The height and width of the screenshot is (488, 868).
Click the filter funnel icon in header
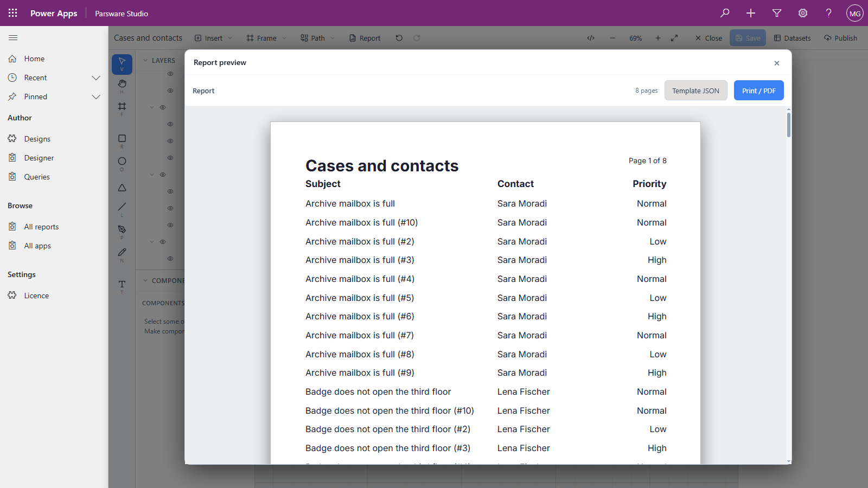point(777,13)
